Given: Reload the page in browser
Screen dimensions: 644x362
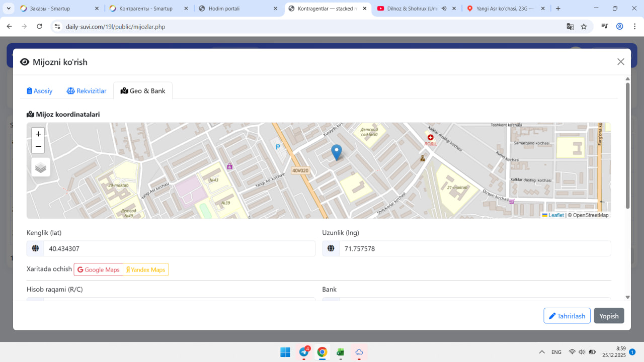Looking at the screenshot, I should (40, 27).
